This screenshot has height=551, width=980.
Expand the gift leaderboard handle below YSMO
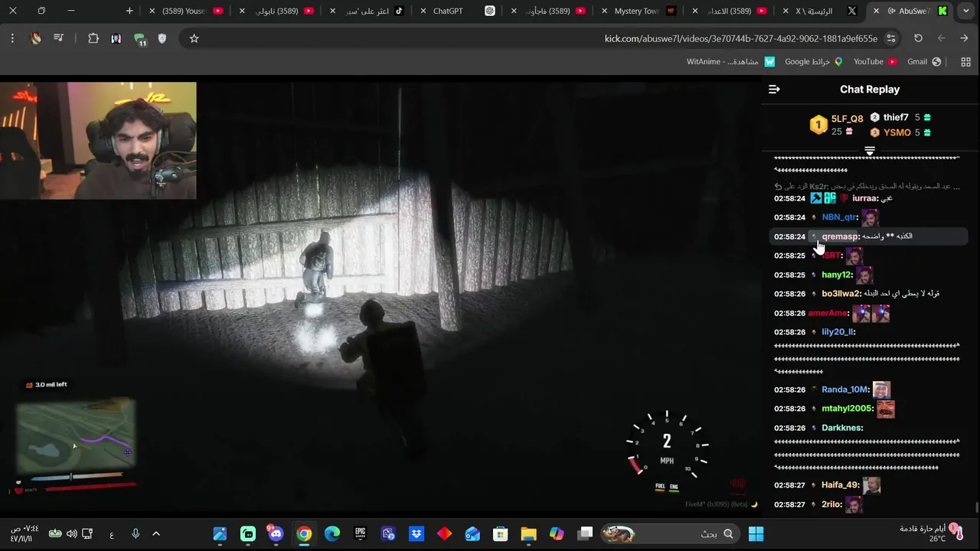870,151
